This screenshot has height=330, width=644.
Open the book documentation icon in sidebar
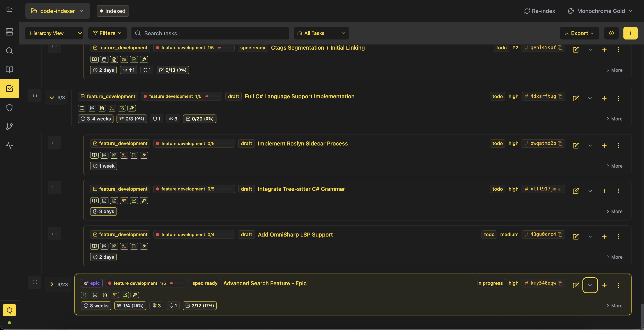click(x=9, y=70)
